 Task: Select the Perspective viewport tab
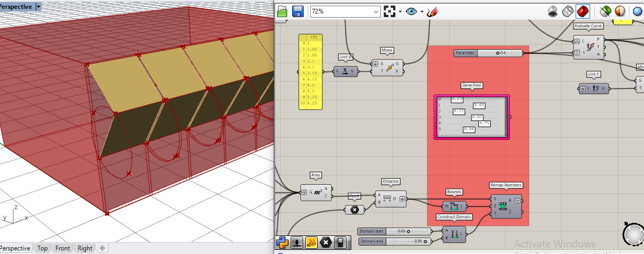tap(15, 248)
